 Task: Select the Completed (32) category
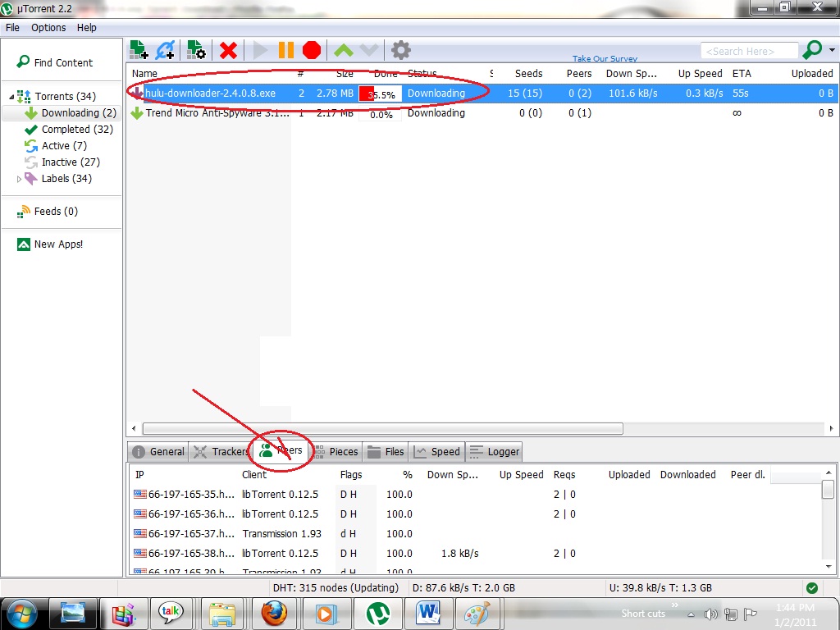point(69,129)
